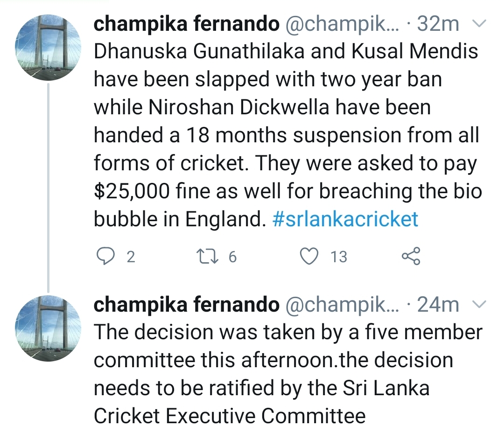Viewport: 504px width, 440px height.
Task: Open the 24m timestamp permalink
Action: (x=438, y=305)
